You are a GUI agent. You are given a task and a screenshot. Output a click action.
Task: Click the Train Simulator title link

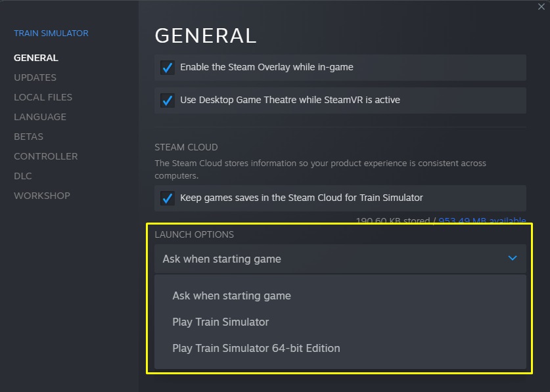point(51,33)
